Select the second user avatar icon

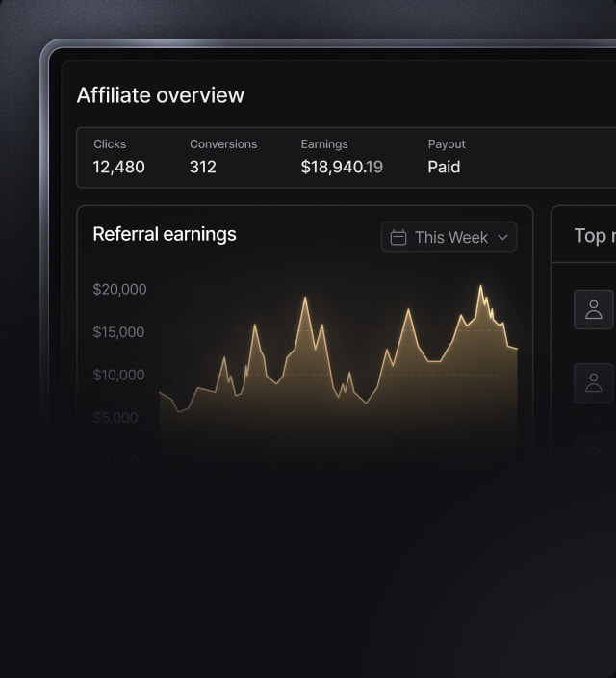(593, 382)
